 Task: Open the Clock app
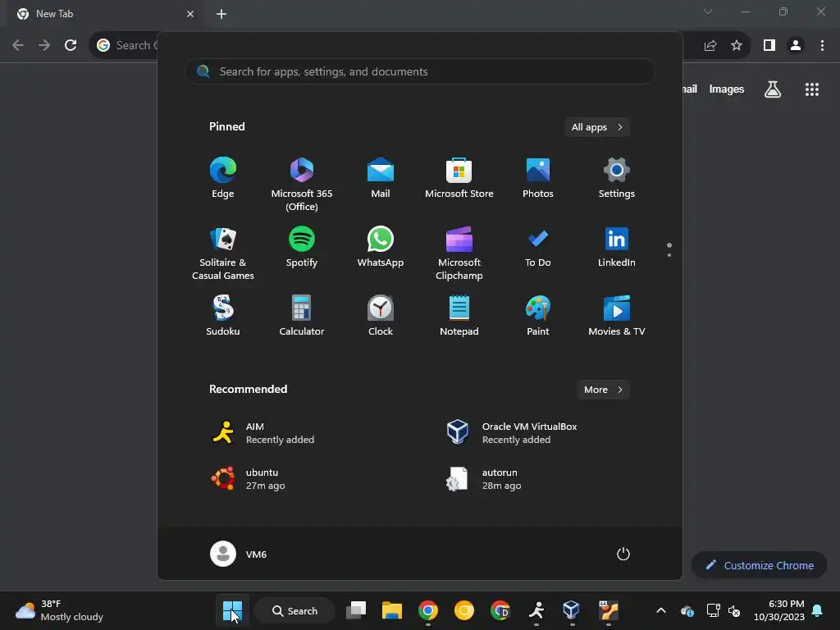click(x=381, y=316)
